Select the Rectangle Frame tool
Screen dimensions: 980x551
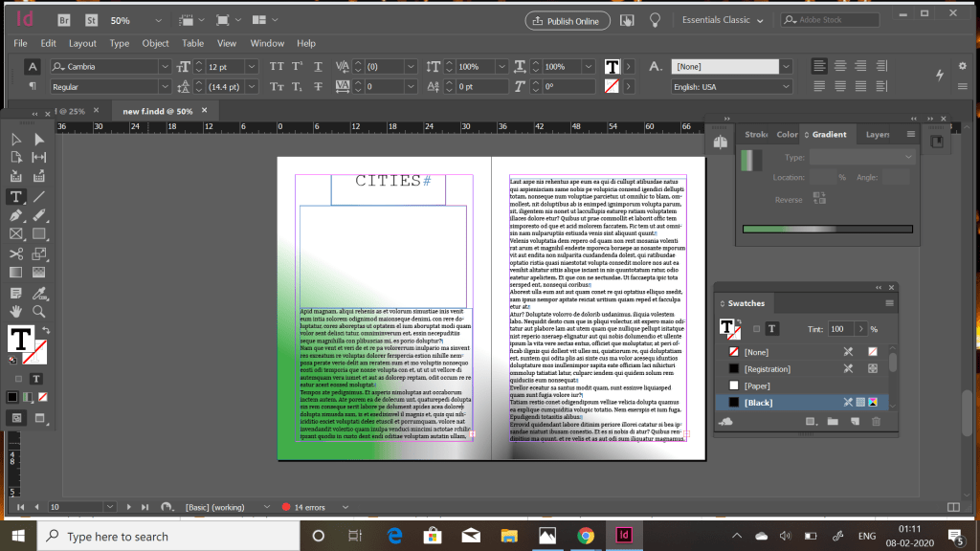[x=16, y=233]
